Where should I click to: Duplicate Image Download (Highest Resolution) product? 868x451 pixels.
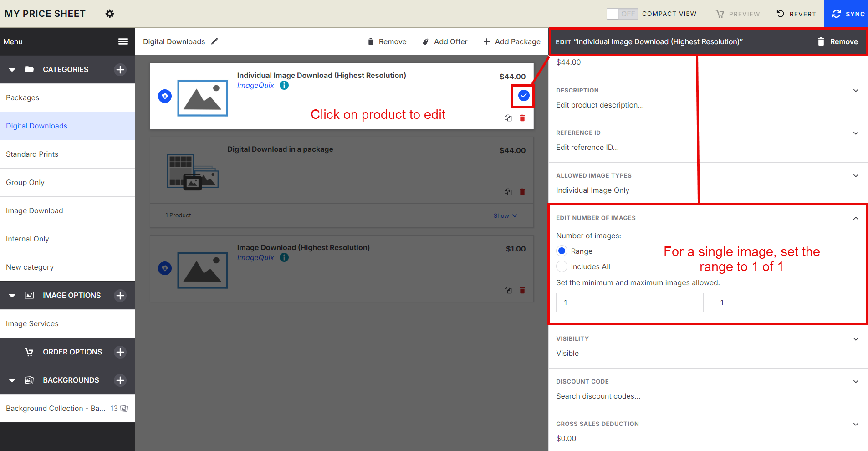pos(508,290)
